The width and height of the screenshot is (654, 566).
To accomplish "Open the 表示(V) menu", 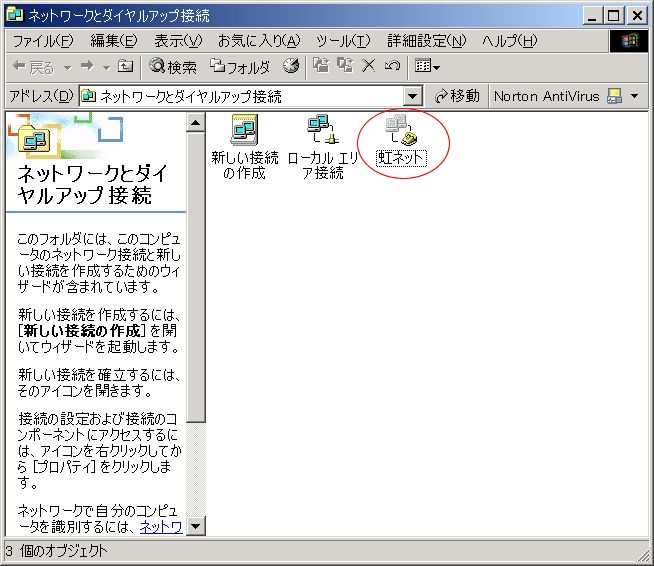I will pos(178,41).
